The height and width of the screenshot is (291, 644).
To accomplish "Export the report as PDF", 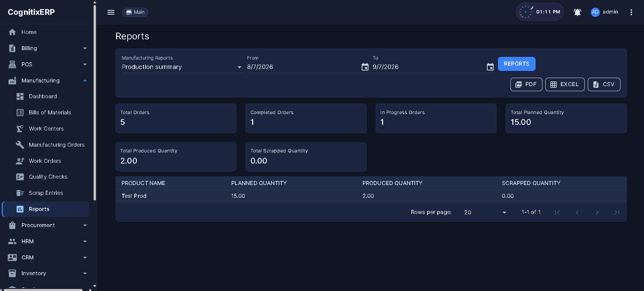I will point(526,84).
